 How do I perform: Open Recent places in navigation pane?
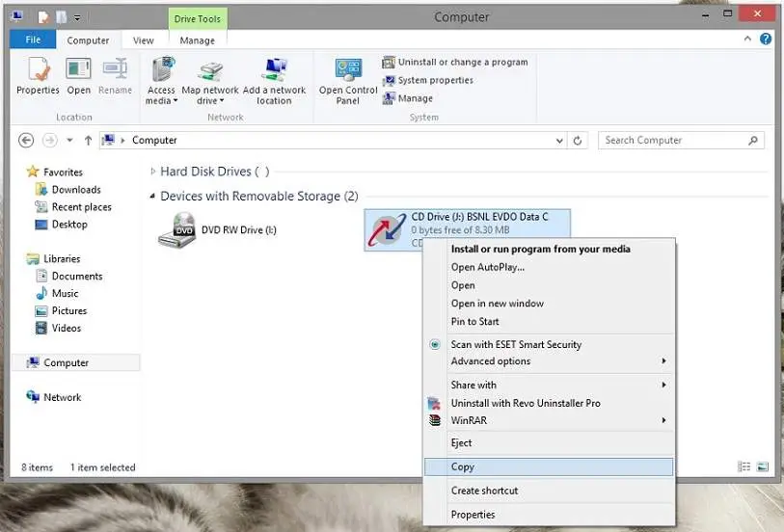click(x=73, y=207)
